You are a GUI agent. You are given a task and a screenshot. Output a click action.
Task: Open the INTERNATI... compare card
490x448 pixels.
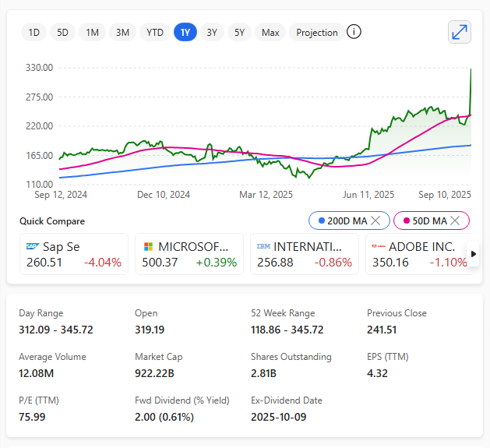tap(305, 254)
